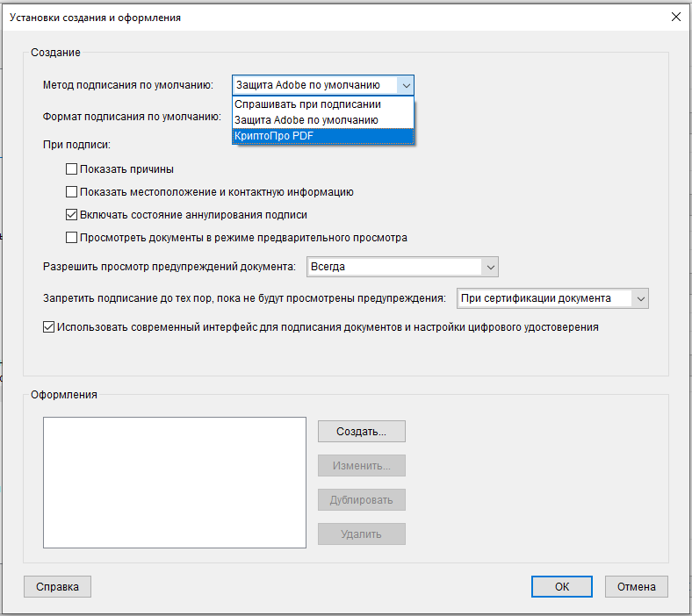692x616 pixels.
Task: Enable 'Показать причины' checkbox
Action: click(x=72, y=169)
